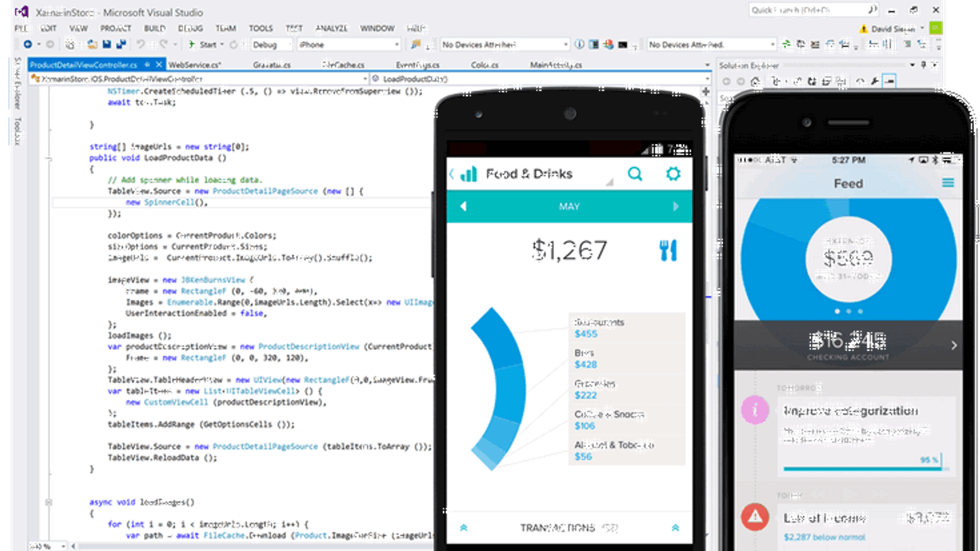Click the Quick Launch search magnifier icon
This screenshot has width=980, height=551.
click(872, 10)
